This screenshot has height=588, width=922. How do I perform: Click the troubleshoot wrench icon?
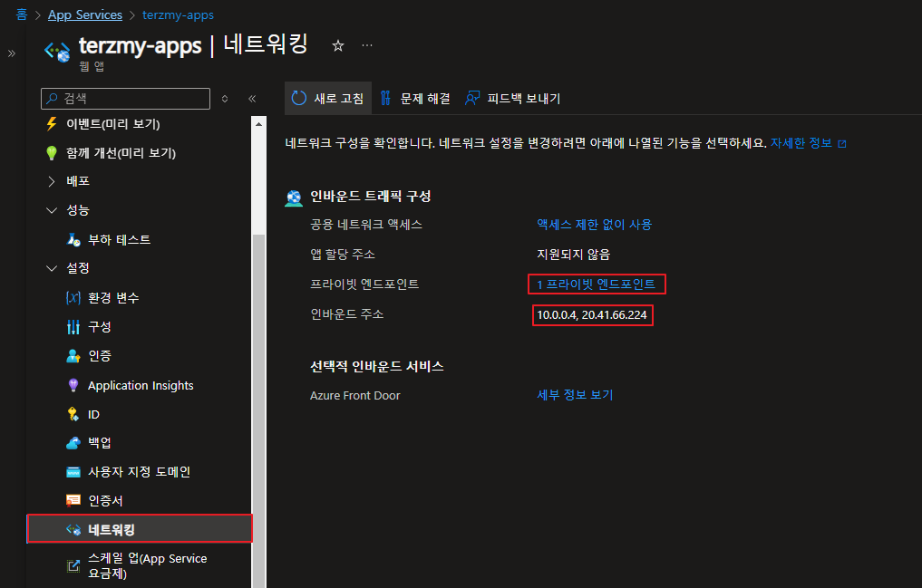click(385, 98)
